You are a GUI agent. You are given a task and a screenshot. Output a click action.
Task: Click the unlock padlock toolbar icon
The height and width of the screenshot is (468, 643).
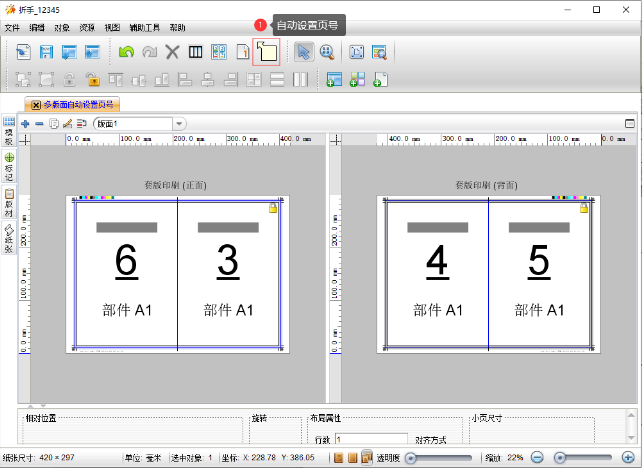[92, 80]
